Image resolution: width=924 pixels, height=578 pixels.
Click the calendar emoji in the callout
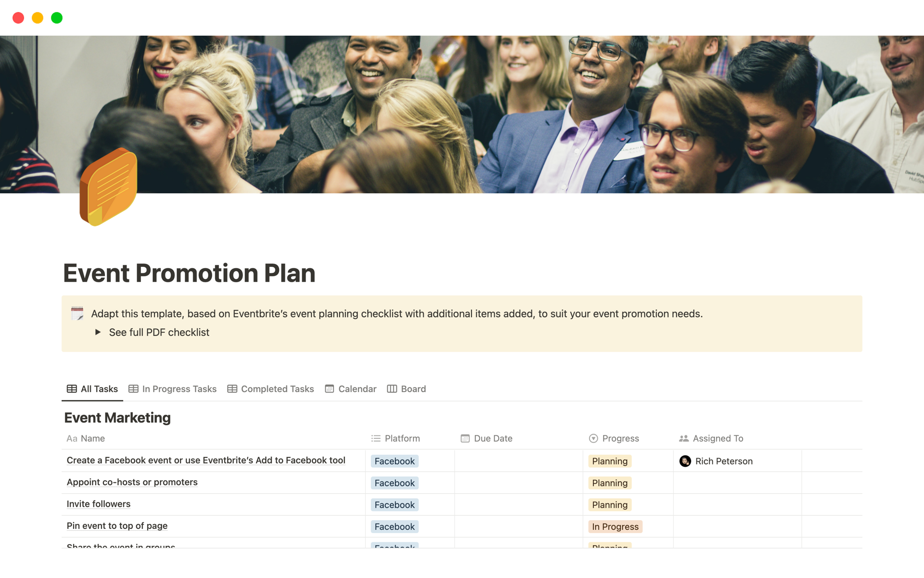pos(77,314)
